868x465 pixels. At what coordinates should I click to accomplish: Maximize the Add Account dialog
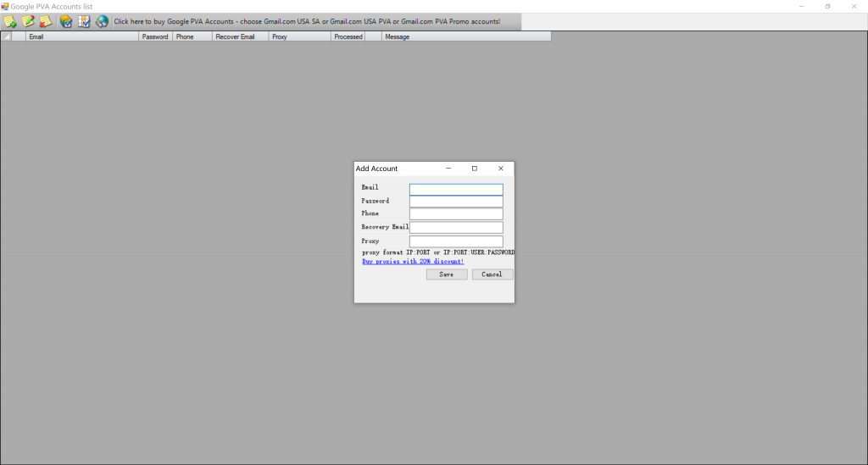(x=475, y=169)
